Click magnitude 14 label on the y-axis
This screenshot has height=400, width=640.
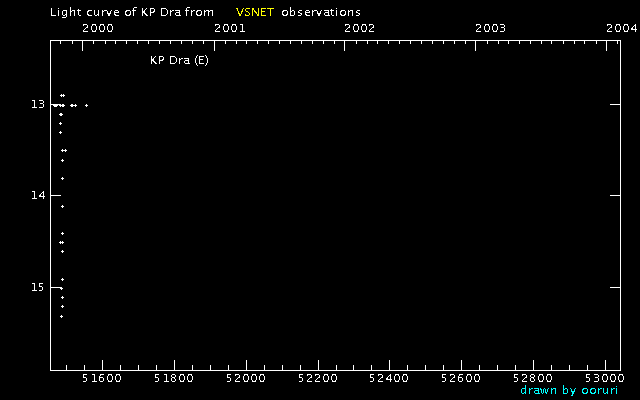pos(36,195)
